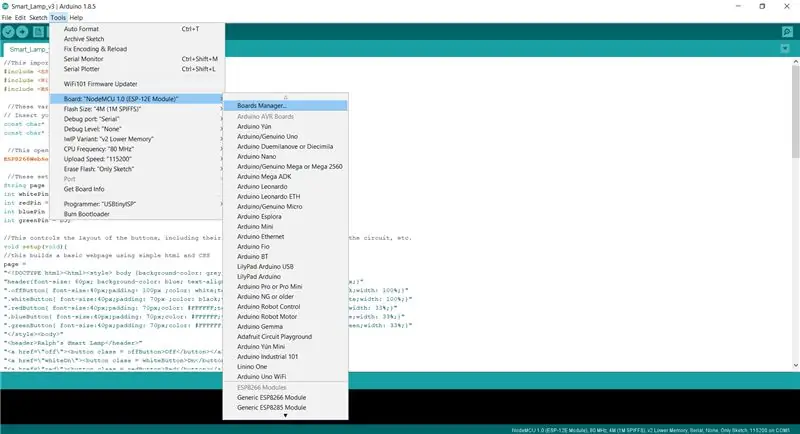
Task: Expand Upload Speed 115200 submenu
Action: click(x=137, y=159)
